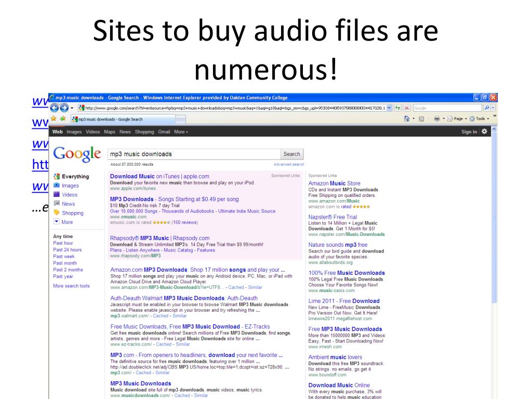
Task: Click the Google Search button
Action: point(292,154)
